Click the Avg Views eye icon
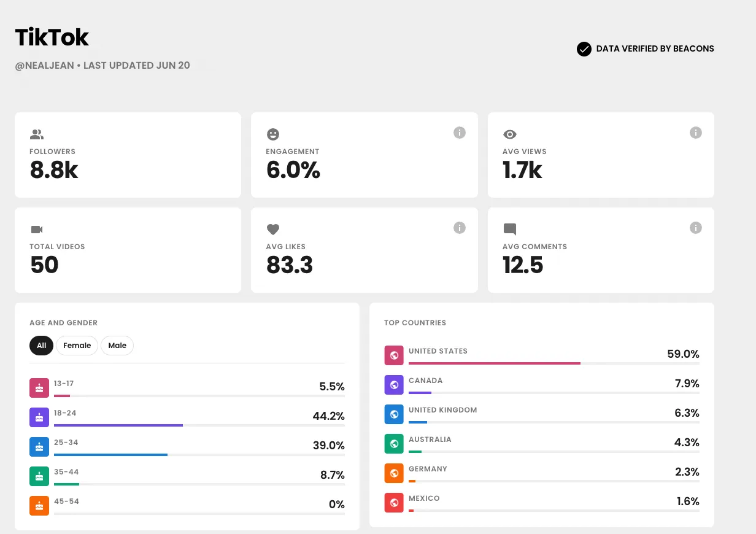Screen dimensions: 756x534 point(510,134)
